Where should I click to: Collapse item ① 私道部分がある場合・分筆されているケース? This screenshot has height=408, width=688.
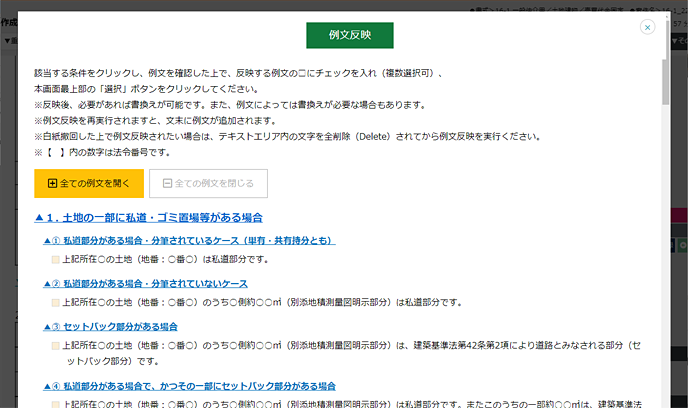coord(189,240)
